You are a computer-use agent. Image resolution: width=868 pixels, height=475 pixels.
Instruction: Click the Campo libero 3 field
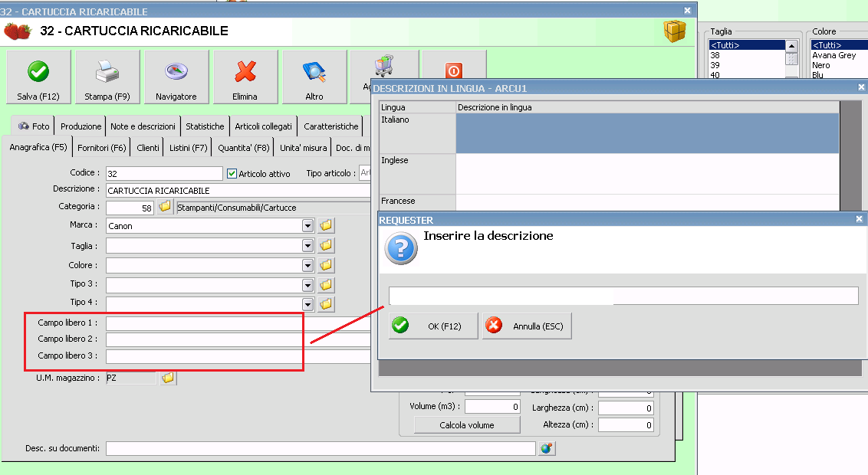coord(238,356)
